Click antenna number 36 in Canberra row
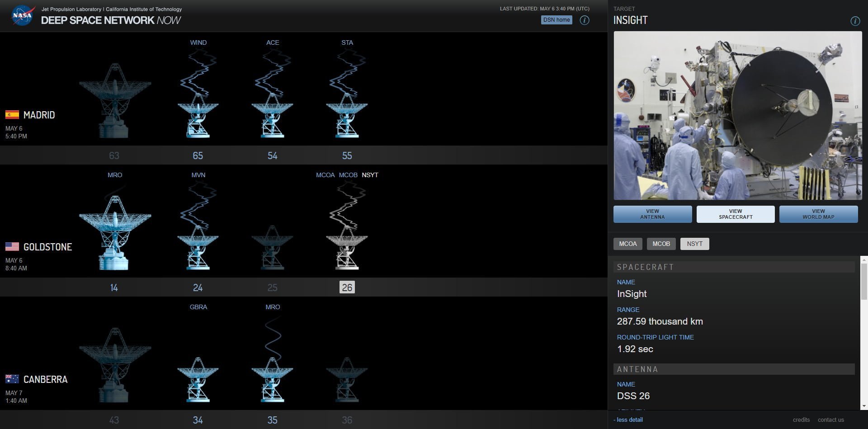The height and width of the screenshot is (429, 868). (347, 420)
